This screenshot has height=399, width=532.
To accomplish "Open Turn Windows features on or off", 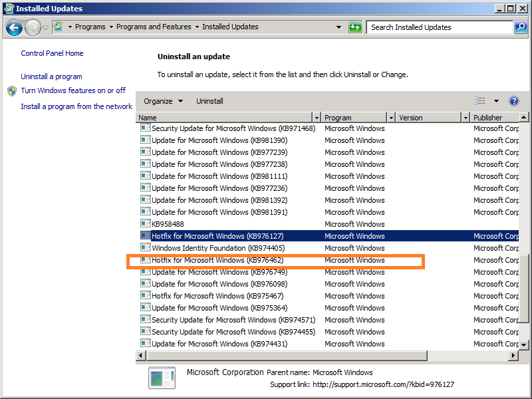I will tap(73, 90).
